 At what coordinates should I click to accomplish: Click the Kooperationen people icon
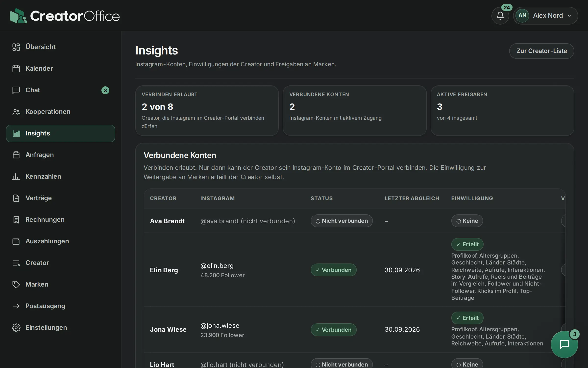click(x=16, y=112)
